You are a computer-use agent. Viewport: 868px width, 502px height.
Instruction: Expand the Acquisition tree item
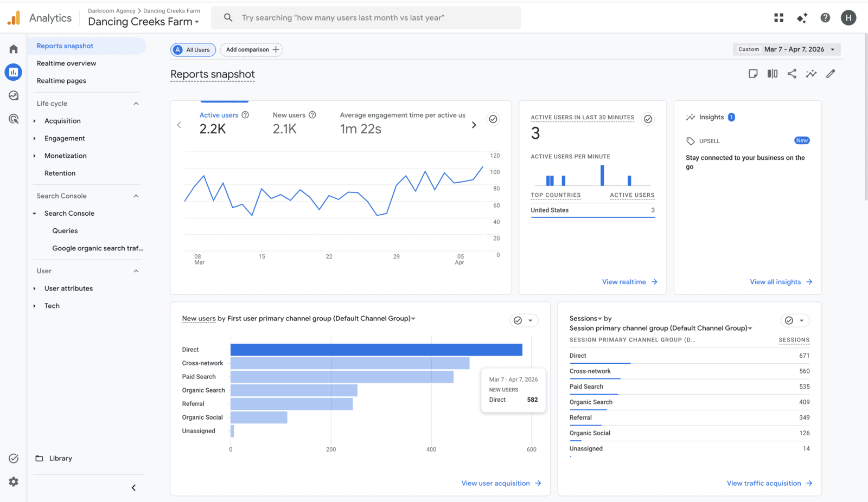point(34,121)
